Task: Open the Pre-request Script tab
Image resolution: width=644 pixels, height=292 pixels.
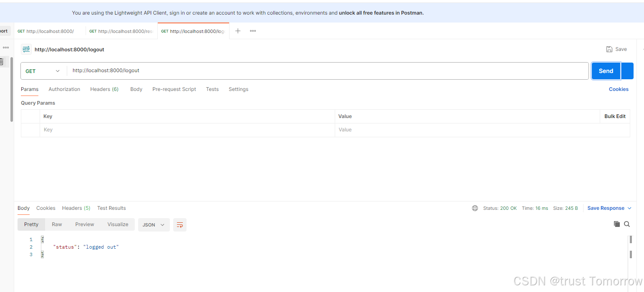Action: click(x=174, y=89)
